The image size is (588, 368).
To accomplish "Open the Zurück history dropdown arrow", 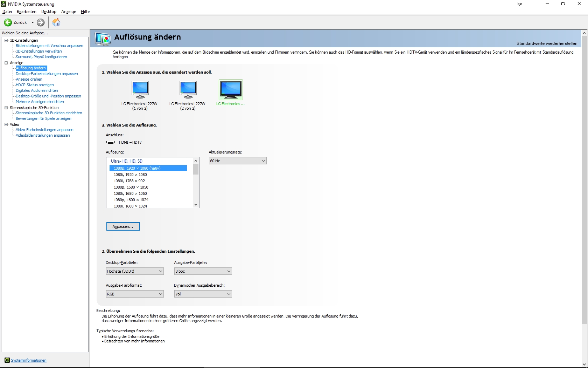I will [33, 22].
